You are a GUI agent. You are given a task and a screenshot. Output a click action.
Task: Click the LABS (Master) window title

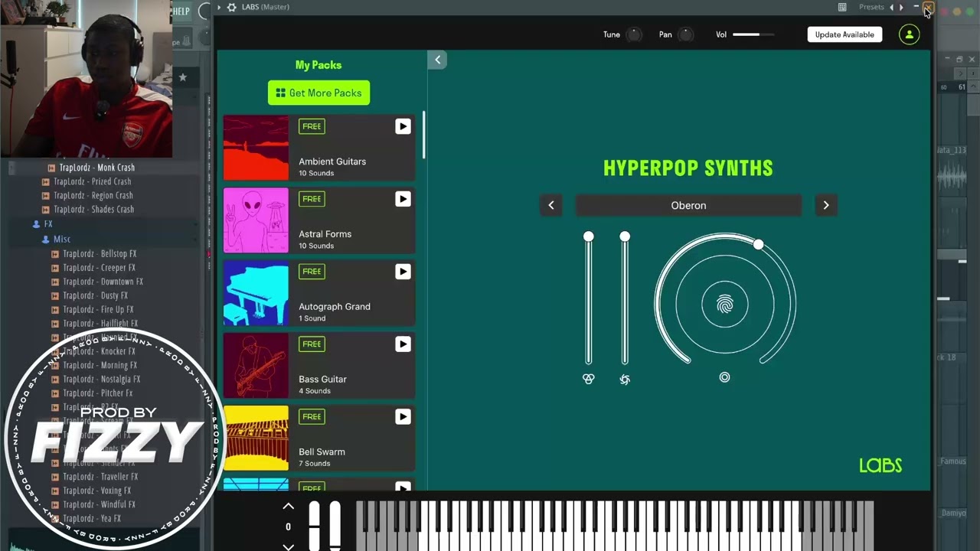coord(266,7)
